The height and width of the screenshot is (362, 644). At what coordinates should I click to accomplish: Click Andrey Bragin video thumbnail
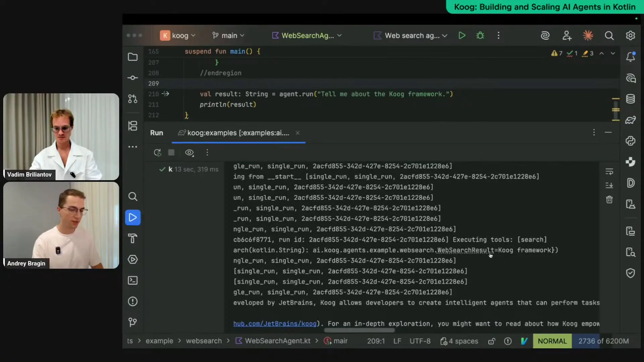(x=61, y=225)
